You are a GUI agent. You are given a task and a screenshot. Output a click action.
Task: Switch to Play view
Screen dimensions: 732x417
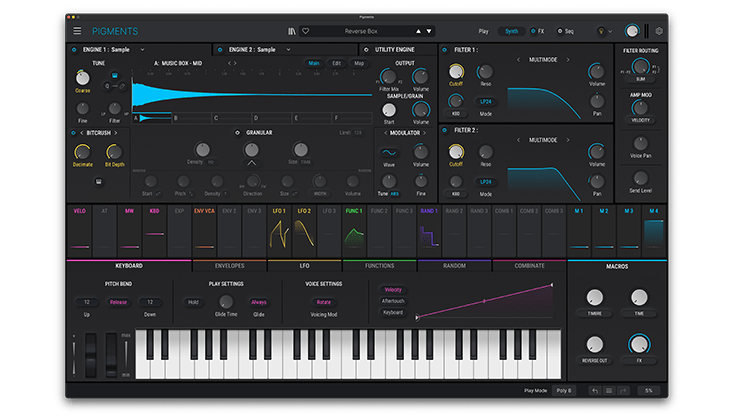pos(483,31)
